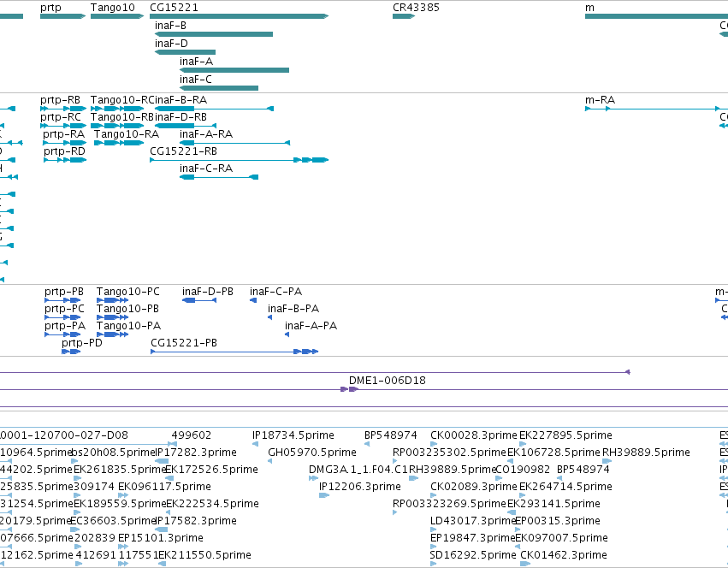Open the inaF-A gene feature
728x568 pixels.
[234, 70]
